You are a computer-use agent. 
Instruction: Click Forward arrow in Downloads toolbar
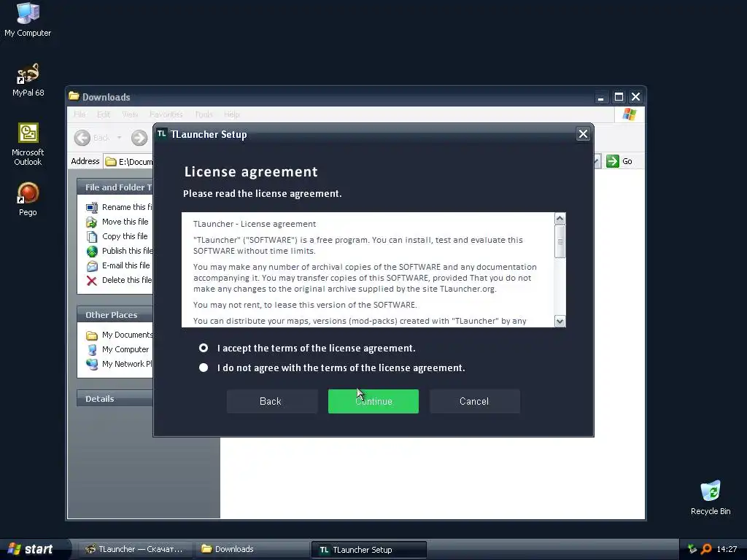139,138
